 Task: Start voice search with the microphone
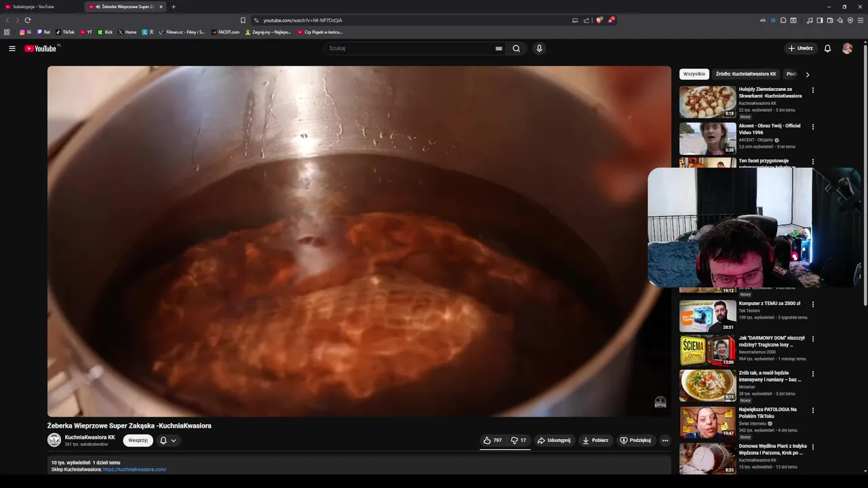click(x=539, y=48)
